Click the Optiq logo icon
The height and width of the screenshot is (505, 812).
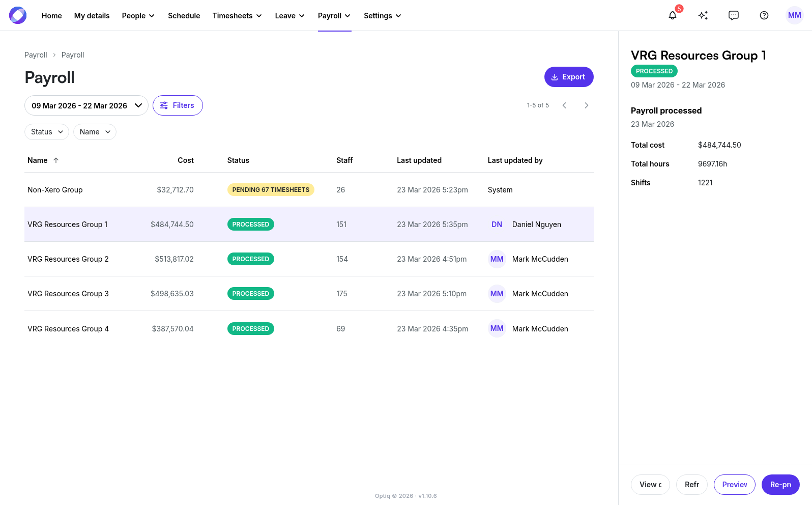click(x=18, y=15)
